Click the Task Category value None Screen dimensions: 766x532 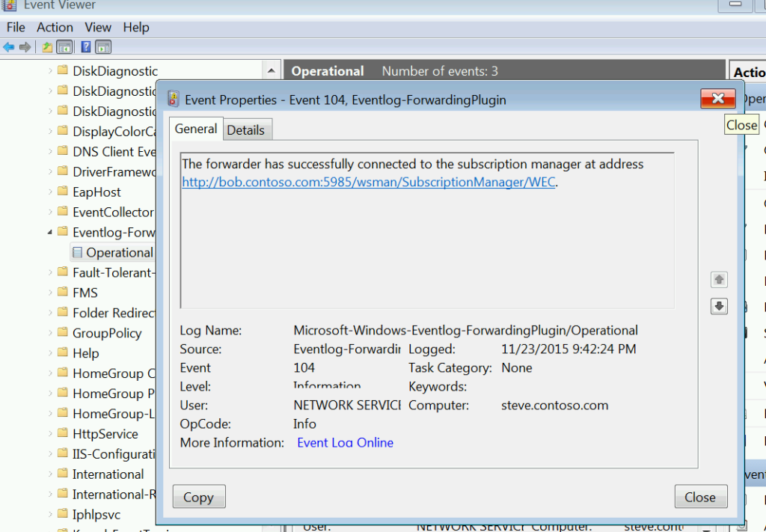pos(516,368)
